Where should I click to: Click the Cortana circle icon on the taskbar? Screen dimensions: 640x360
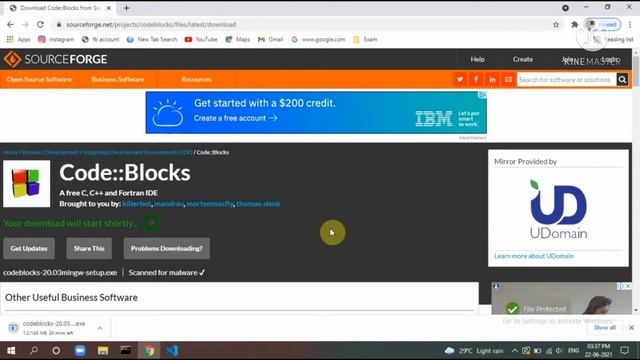56,351
